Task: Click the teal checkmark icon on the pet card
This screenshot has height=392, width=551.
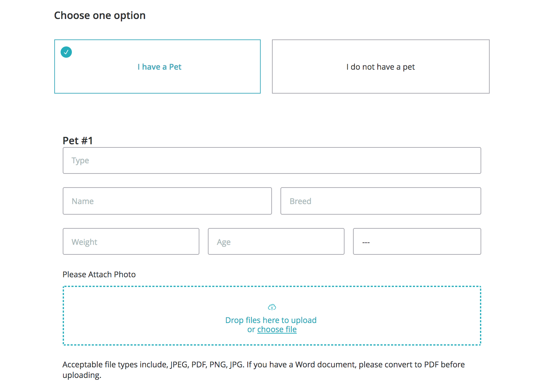Action: coord(66,52)
